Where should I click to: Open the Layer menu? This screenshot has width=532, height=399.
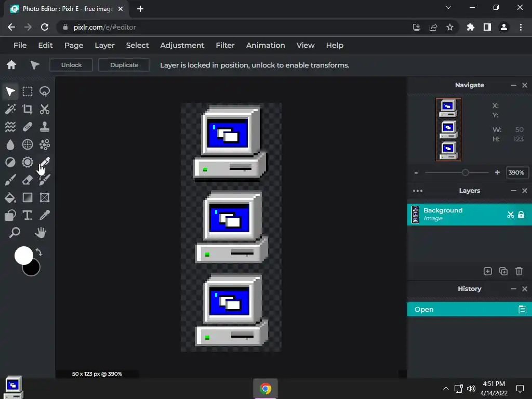(104, 45)
